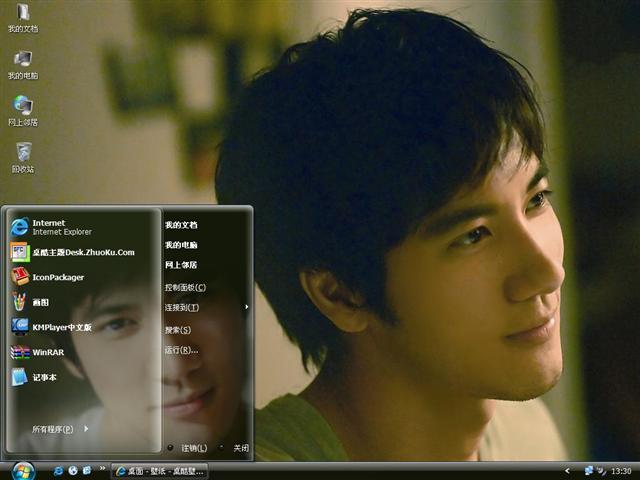Viewport: 640px width, 480px height.
Task: Expand 连接到(T) submenu
Action: [207, 307]
